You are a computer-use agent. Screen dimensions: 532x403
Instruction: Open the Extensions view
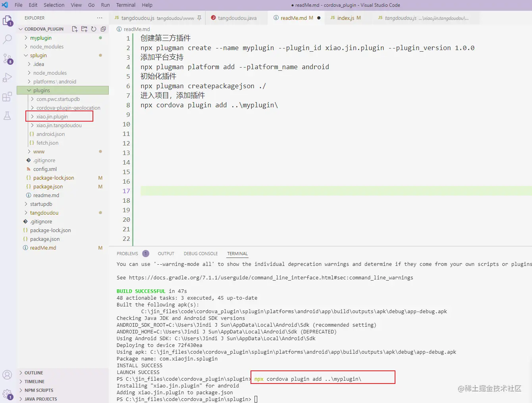click(x=8, y=97)
